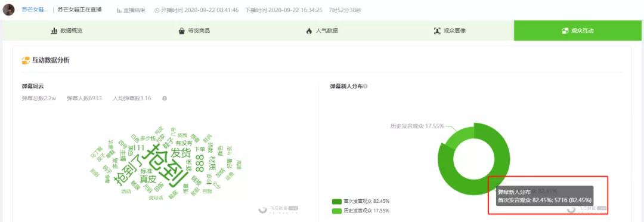Open the streamer avatar picture
This screenshot has height=222, width=644.
coord(8,10)
